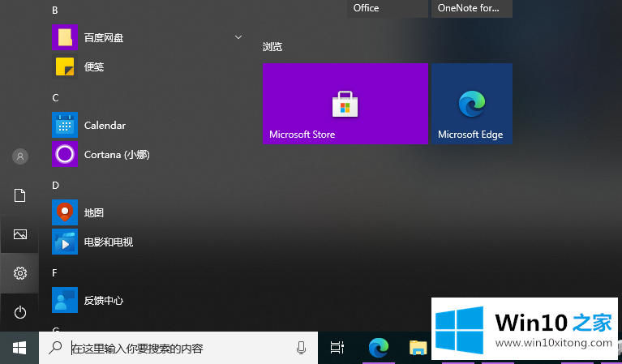Screen dimensions: 622x364
Task: Click the taskbar search input field
Action: [178, 348]
